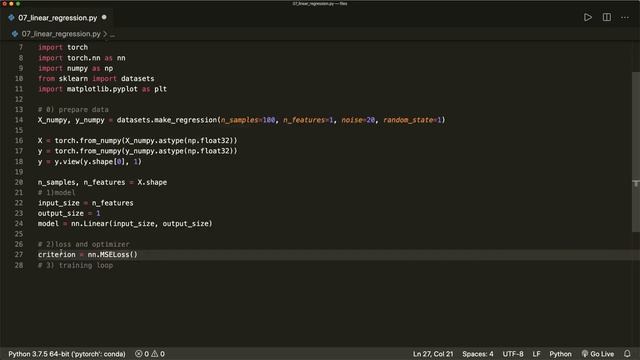Select the Python 3.7.5 conda interpreter

point(67,354)
